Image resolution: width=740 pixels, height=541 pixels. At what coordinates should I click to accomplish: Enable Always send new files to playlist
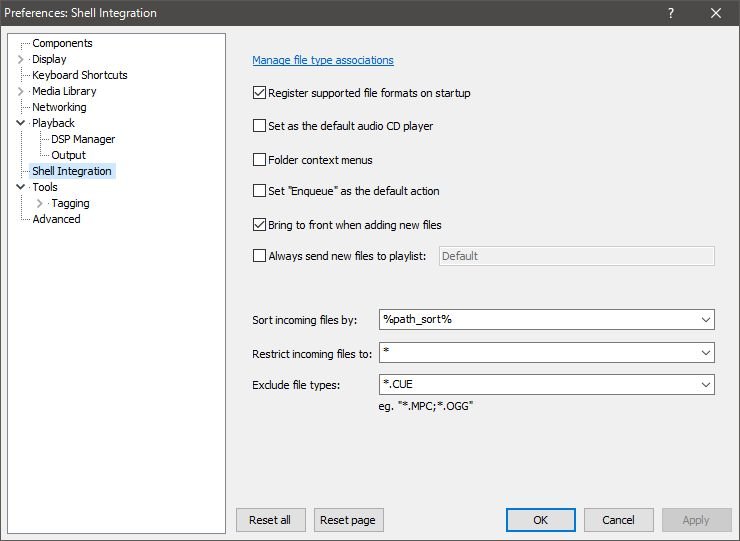click(259, 256)
